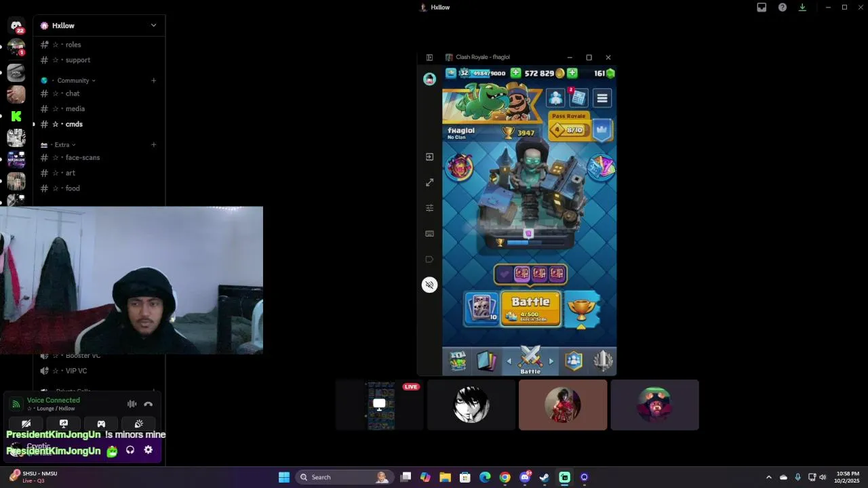Disconnect from voice call
Image resolution: width=868 pixels, height=488 pixels.
click(x=149, y=404)
